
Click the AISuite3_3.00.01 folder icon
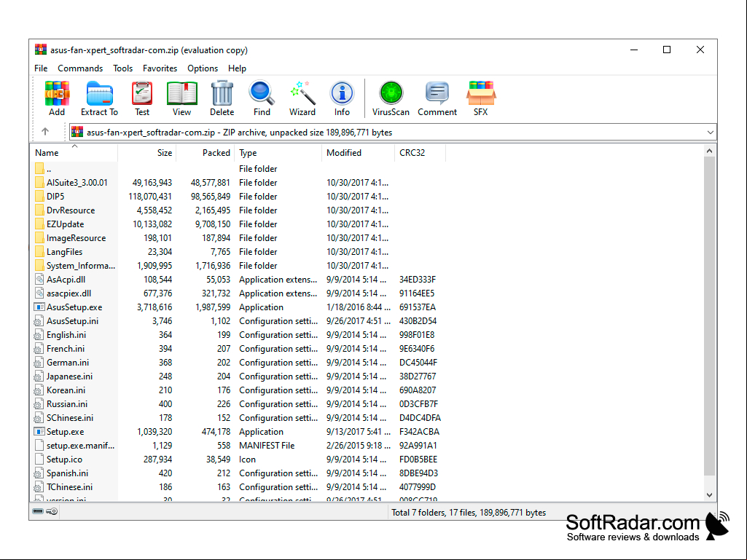(39, 182)
